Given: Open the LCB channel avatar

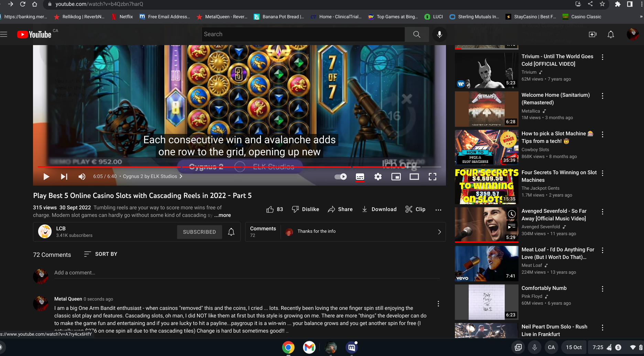Looking at the screenshot, I should click(45, 232).
